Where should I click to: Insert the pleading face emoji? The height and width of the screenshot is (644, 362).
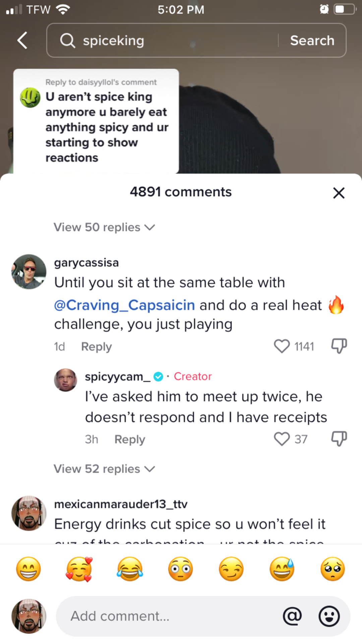(x=333, y=569)
